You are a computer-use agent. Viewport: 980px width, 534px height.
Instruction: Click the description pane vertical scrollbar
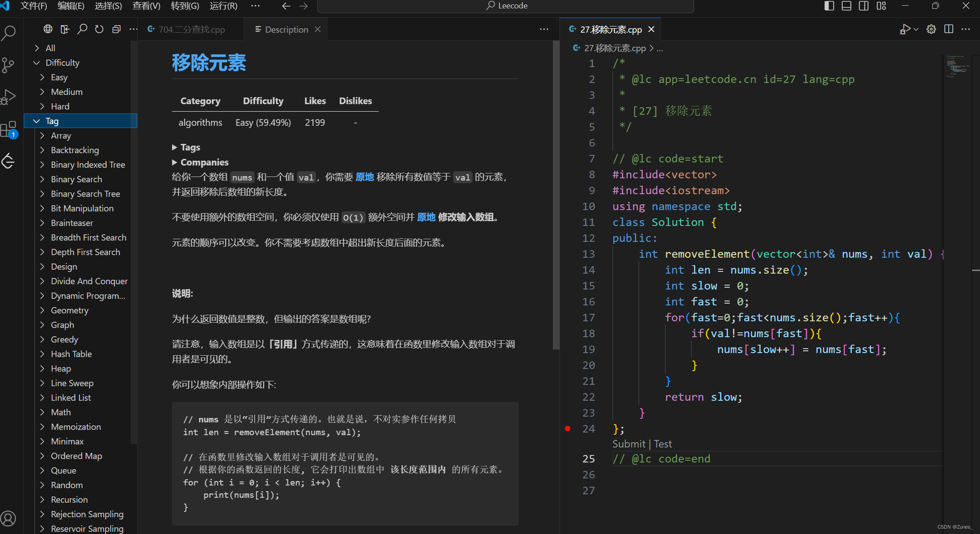pyautogui.click(x=556, y=194)
